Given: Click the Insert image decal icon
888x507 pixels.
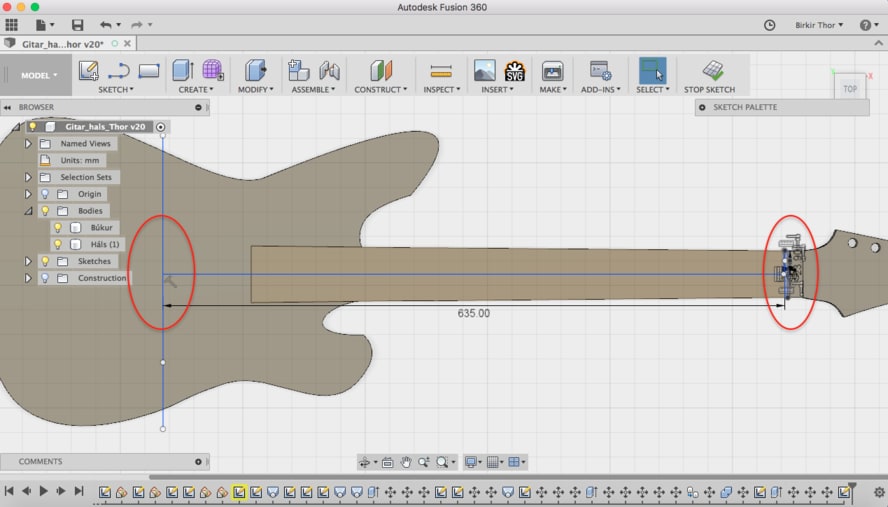Looking at the screenshot, I should point(484,71).
